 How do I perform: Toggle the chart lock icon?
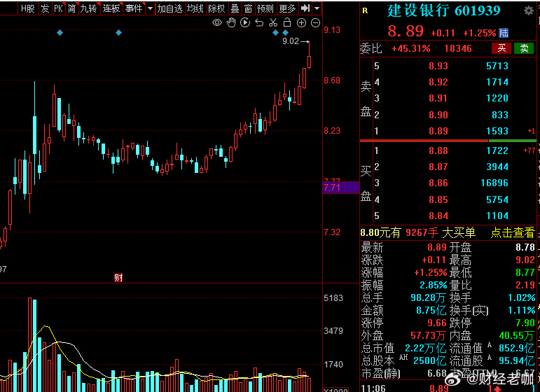pyautogui.click(x=287, y=22)
